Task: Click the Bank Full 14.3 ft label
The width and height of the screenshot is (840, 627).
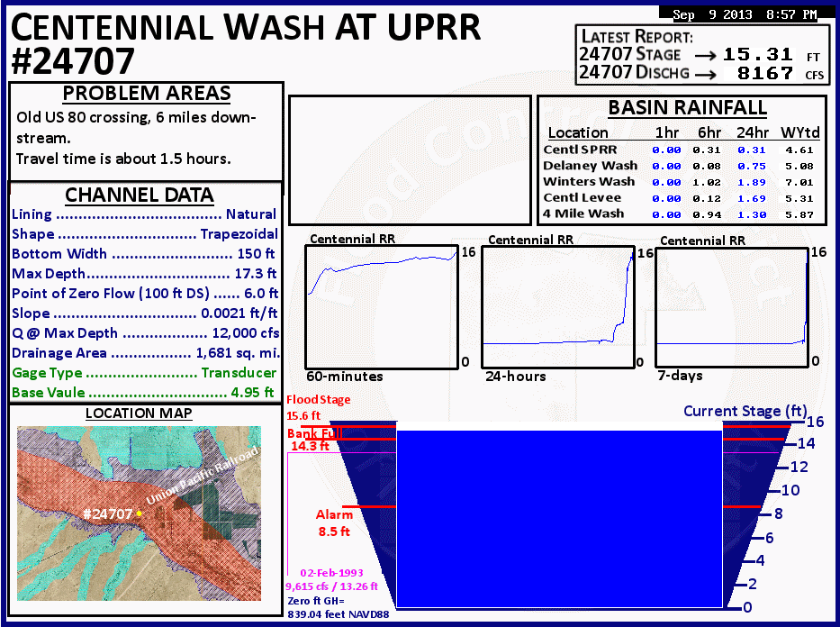Action: tap(314, 440)
